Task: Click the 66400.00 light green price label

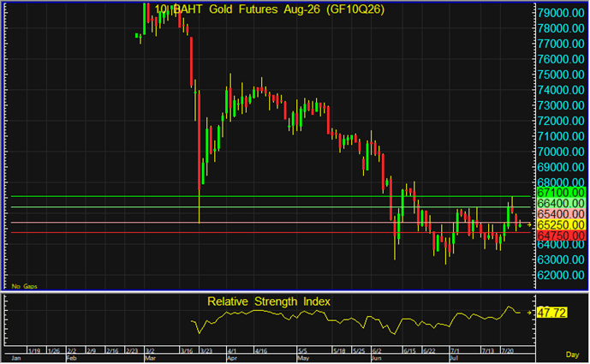Action: [561, 203]
